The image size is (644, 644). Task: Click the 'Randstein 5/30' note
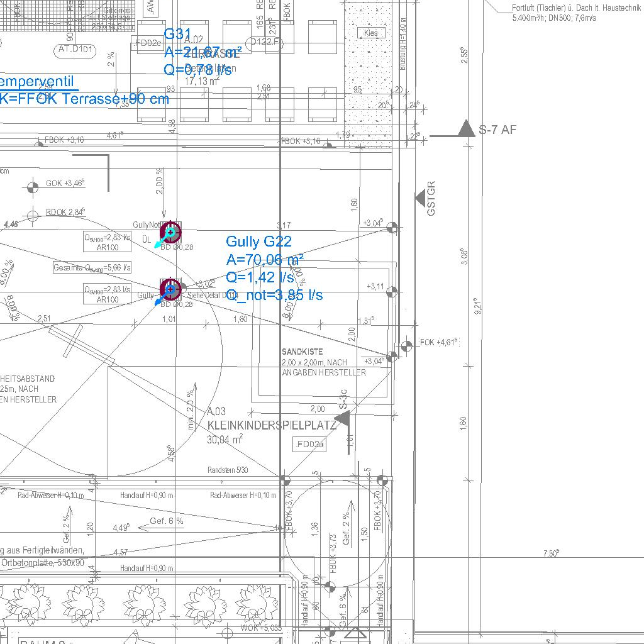coord(228,470)
